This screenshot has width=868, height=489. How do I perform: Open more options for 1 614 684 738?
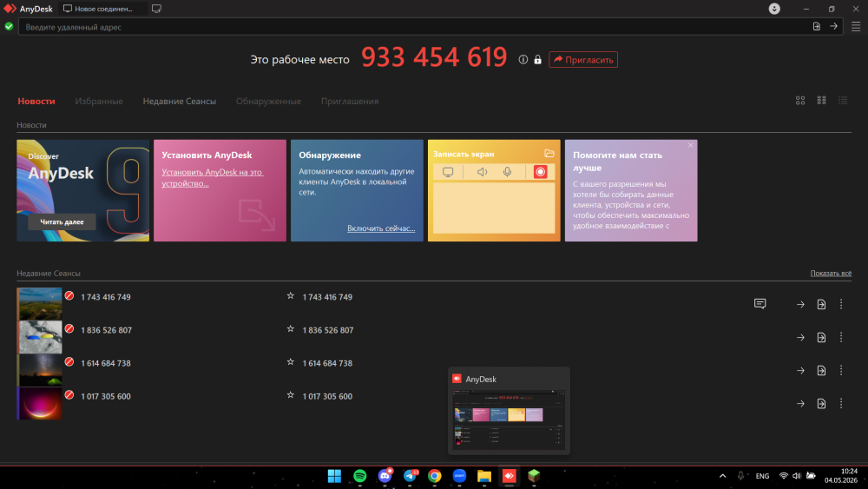[841, 371]
